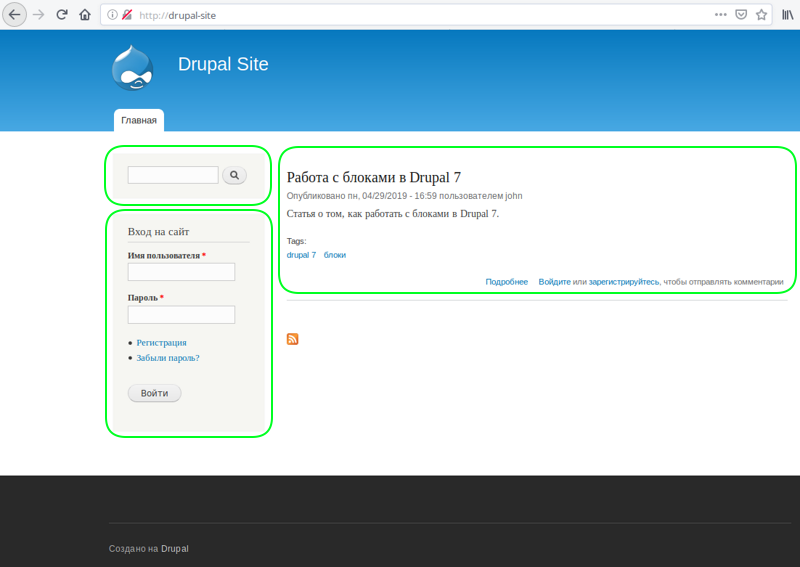Click the Вход на сайт block heading
800x567 pixels.
pyautogui.click(x=158, y=232)
